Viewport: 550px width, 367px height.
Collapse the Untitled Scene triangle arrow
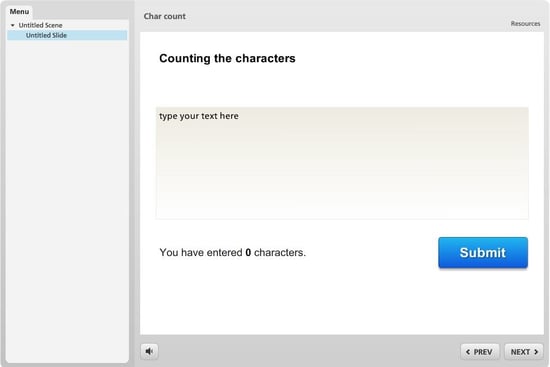[13, 25]
